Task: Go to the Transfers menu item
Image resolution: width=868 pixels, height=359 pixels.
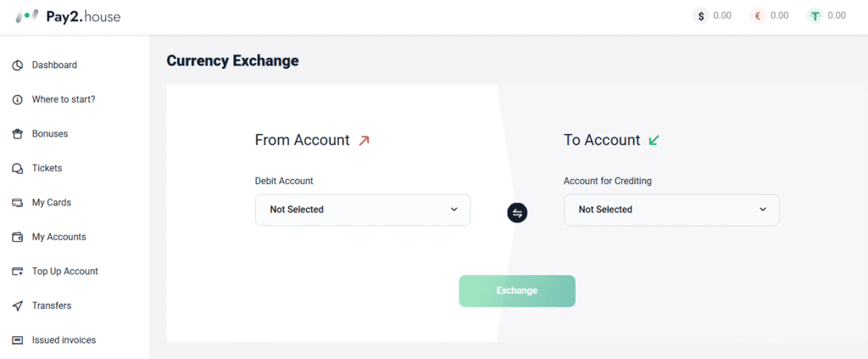Action: (x=52, y=306)
